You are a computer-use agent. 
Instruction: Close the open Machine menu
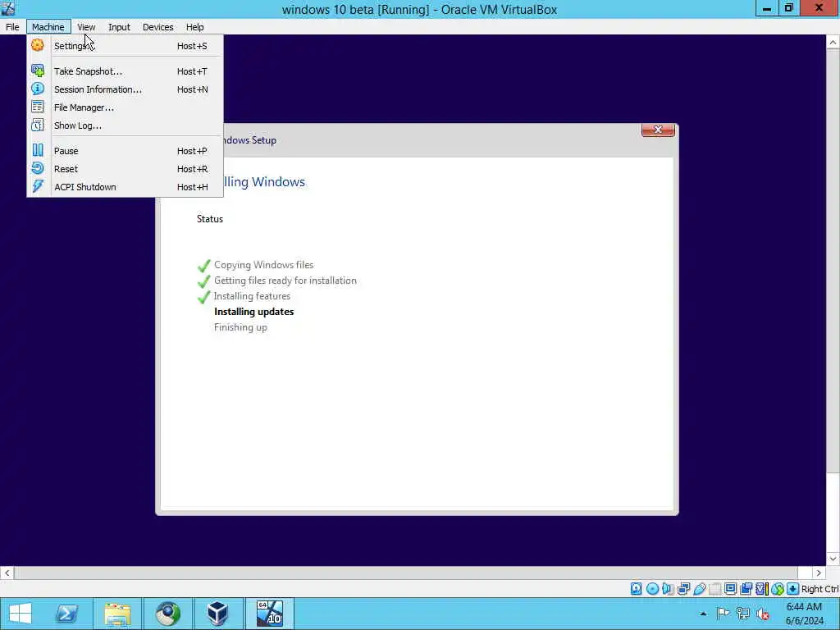pos(48,27)
